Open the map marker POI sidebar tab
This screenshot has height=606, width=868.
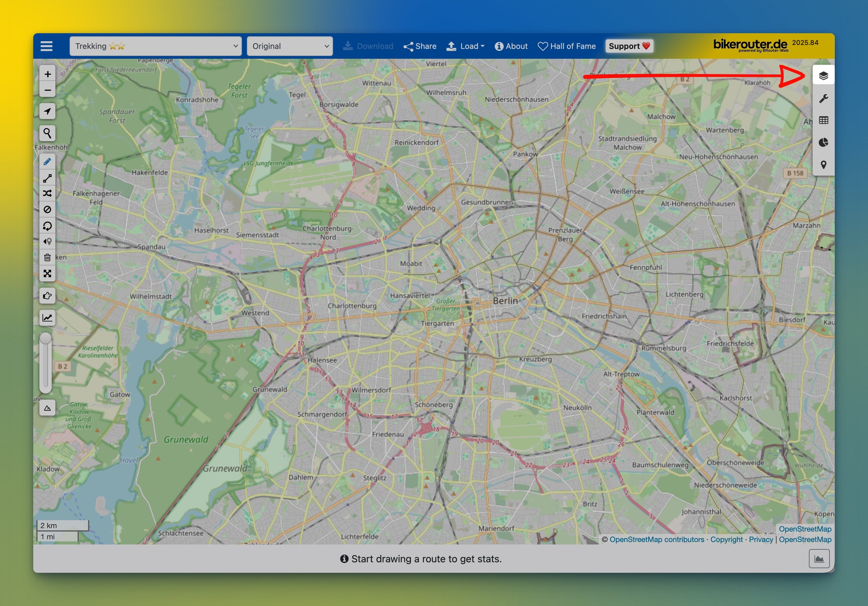[823, 165]
